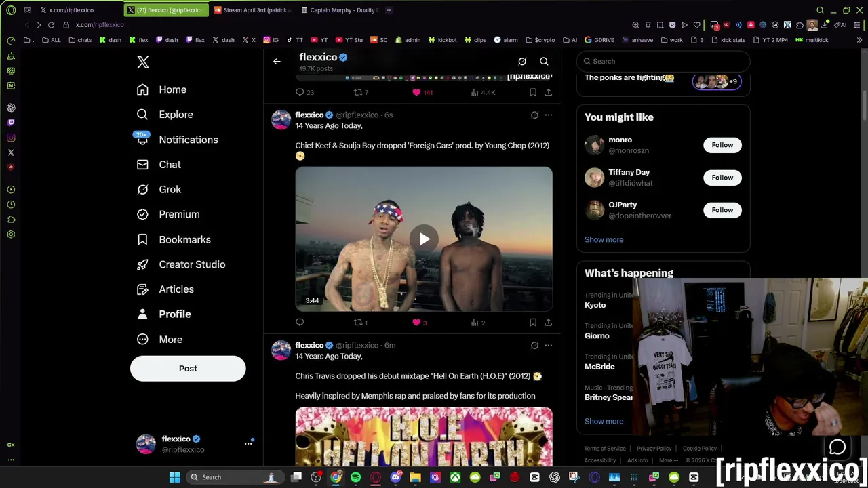Reply to the Foreign Cars post
The height and width of the screenshot is (488, 868).
300,323
